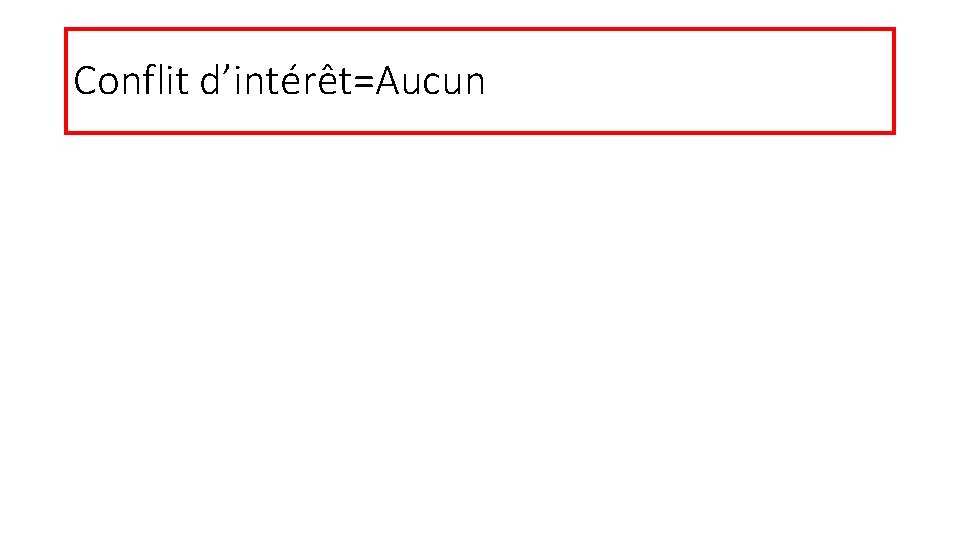960x540 pixels.
Task: Place cursor before the word 'Conflit'
Action: 74,81
